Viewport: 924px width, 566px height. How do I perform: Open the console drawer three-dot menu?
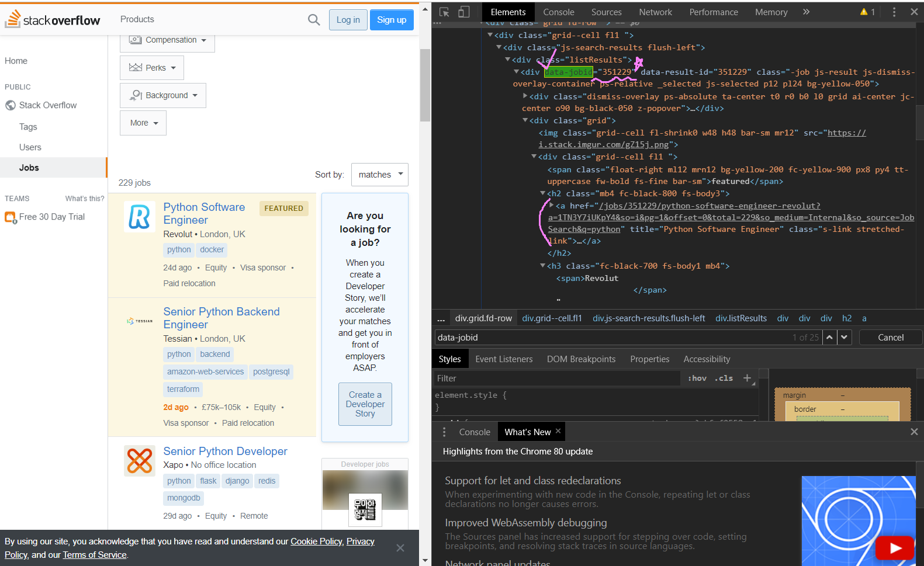(444, 432)
